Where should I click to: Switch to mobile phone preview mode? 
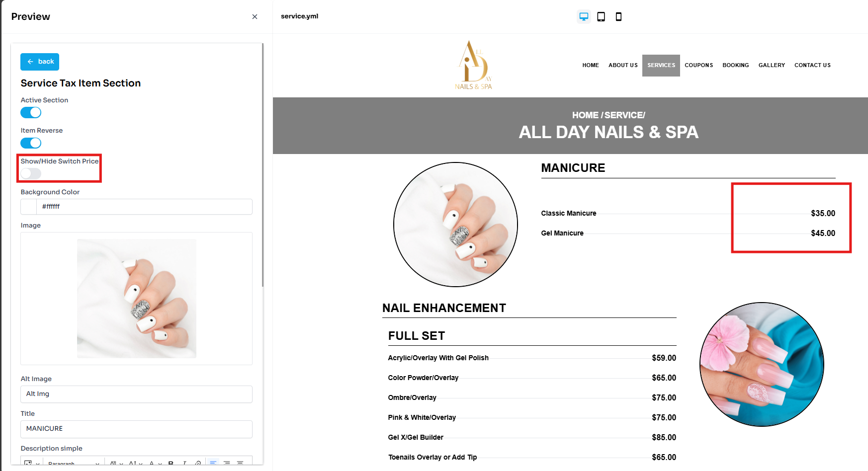coord(618,16)
